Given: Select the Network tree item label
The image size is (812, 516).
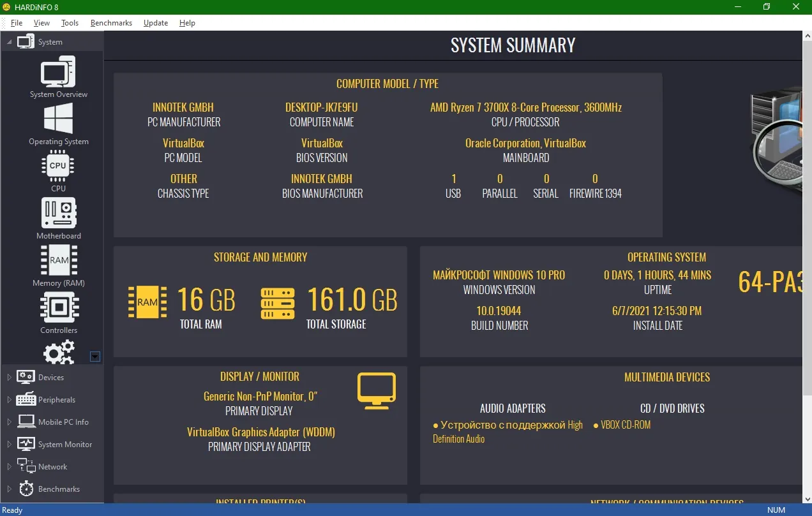Looking at the screenshot, I should (x=52, y=467).
